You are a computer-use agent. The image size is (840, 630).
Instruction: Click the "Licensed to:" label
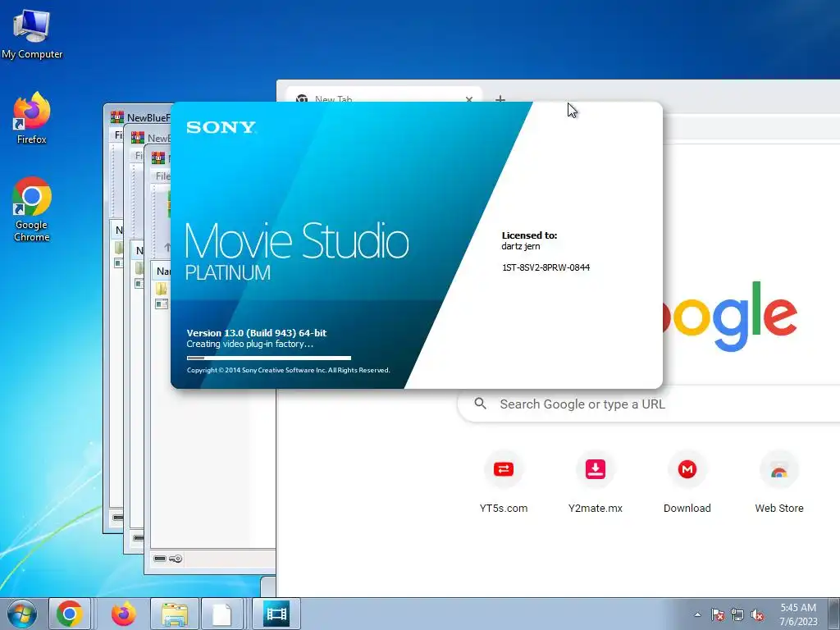tap(529, 235)
